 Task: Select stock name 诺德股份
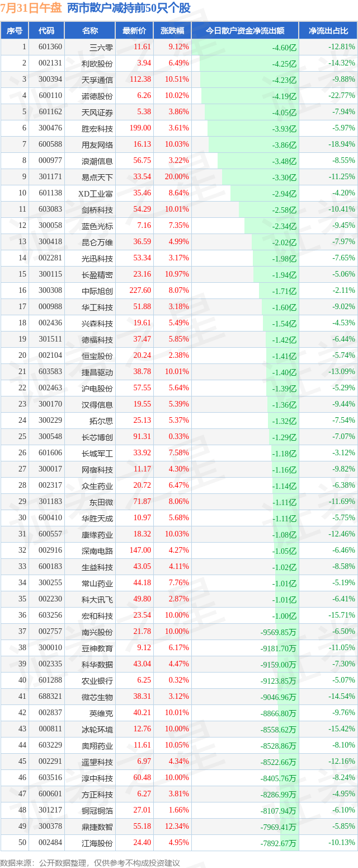point(97,96)
